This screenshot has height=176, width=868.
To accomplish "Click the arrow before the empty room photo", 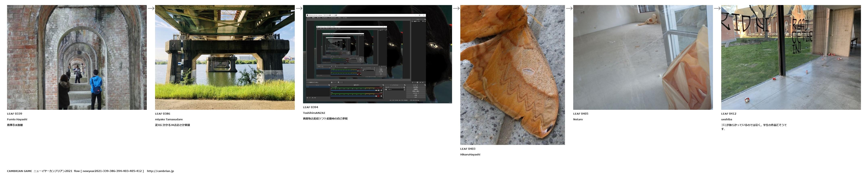I will click(x=569, y=8).
